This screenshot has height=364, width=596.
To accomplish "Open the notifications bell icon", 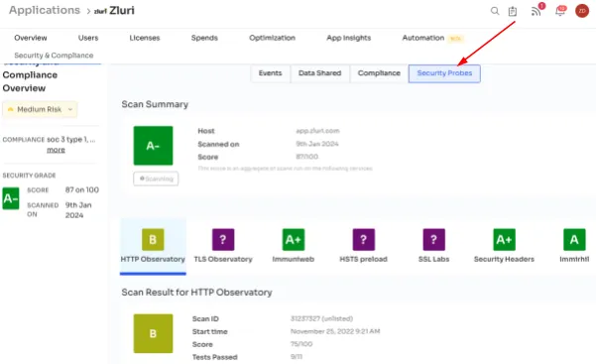I will (560, 11).
